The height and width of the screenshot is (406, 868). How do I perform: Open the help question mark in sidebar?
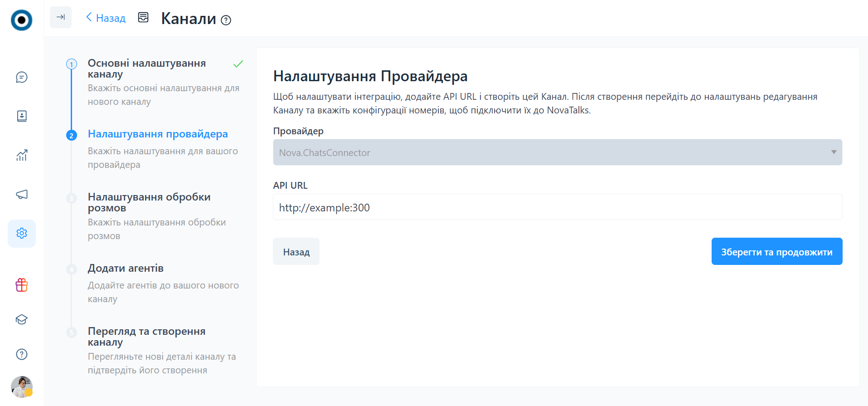[22, 354]
